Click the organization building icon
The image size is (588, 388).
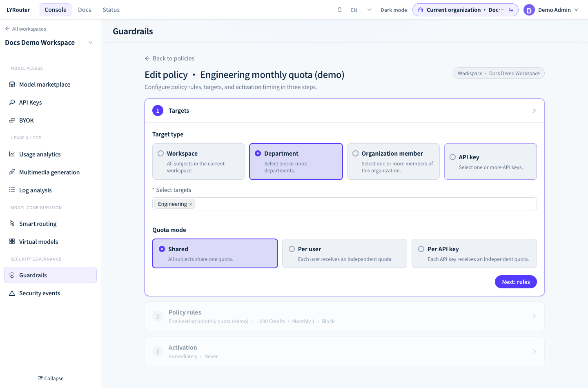[x=421, y=10]
